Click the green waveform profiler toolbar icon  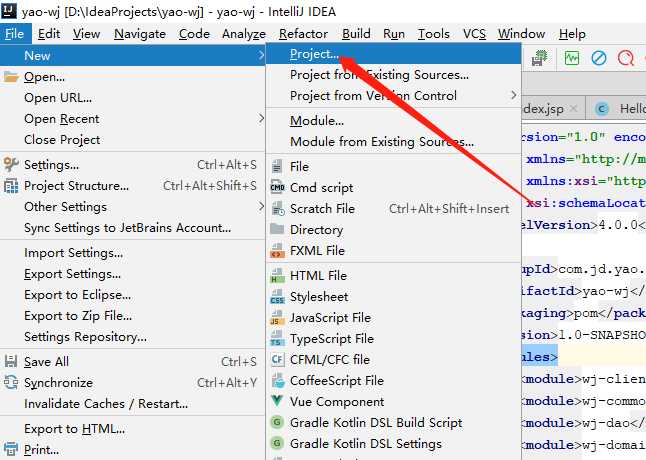pos(571,58)
